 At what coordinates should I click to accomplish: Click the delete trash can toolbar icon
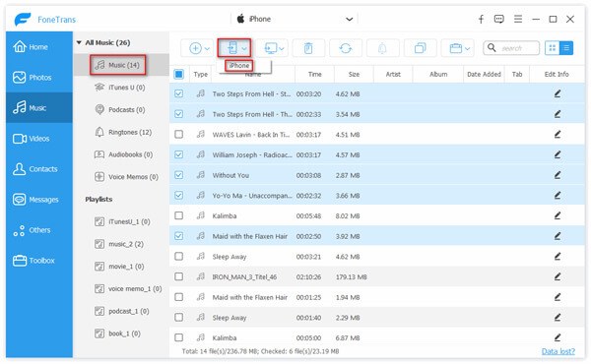point(308,48)
